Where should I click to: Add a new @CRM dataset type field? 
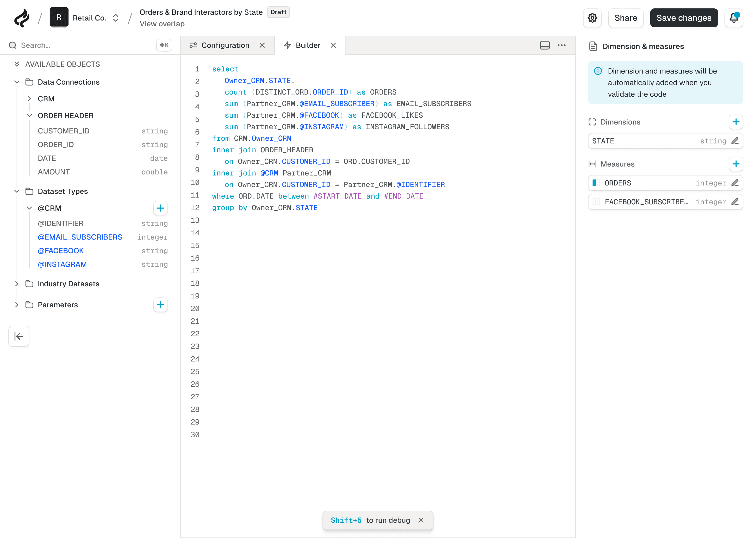pos(161,208)
